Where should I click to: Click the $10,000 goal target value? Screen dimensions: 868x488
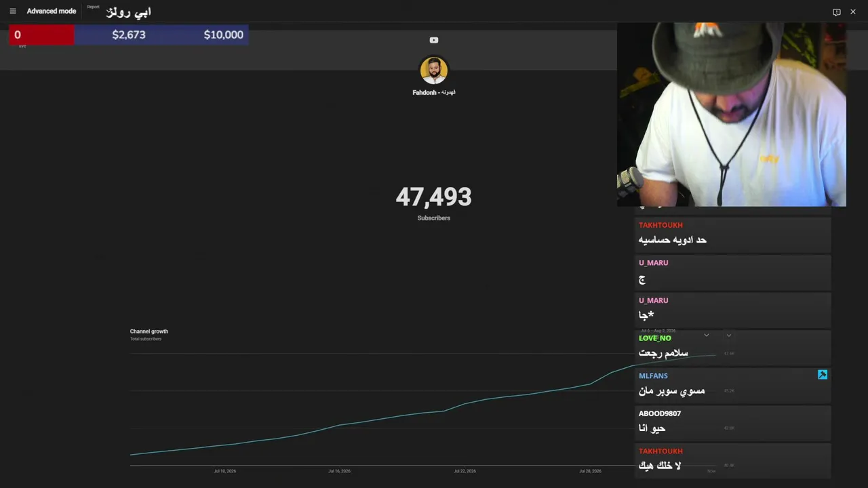click(x=223, y=35)
